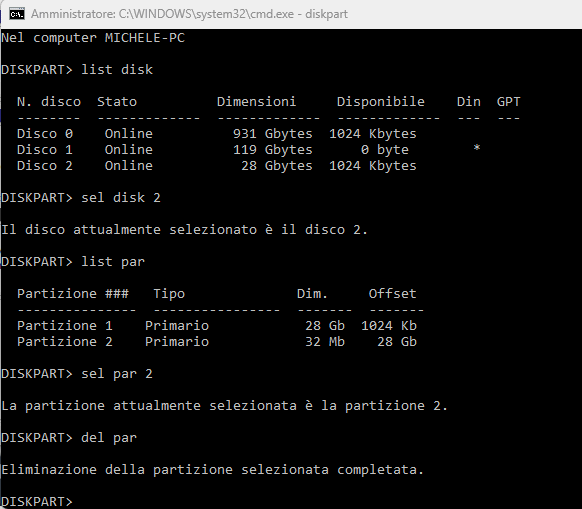The width and height of the screenshot is (582, 509).
Task: Click the 'Partizione 2' row label
Action: (x=65, y=341)
